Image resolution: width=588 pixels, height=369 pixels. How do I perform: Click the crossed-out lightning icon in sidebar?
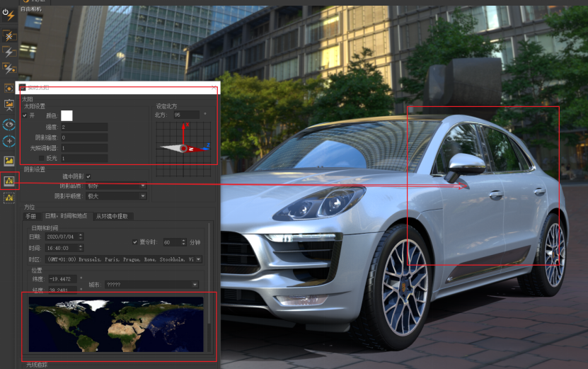(9, 35)
